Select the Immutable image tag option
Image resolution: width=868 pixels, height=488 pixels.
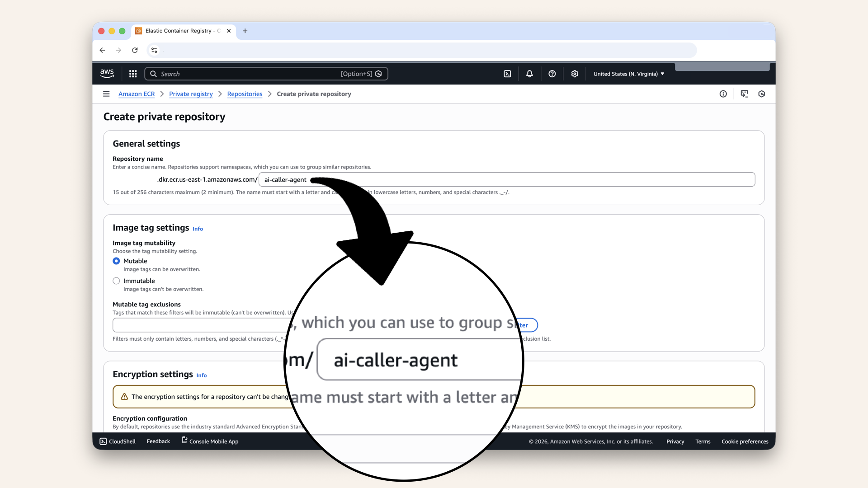pyautogui.click(x=116, y=281)
